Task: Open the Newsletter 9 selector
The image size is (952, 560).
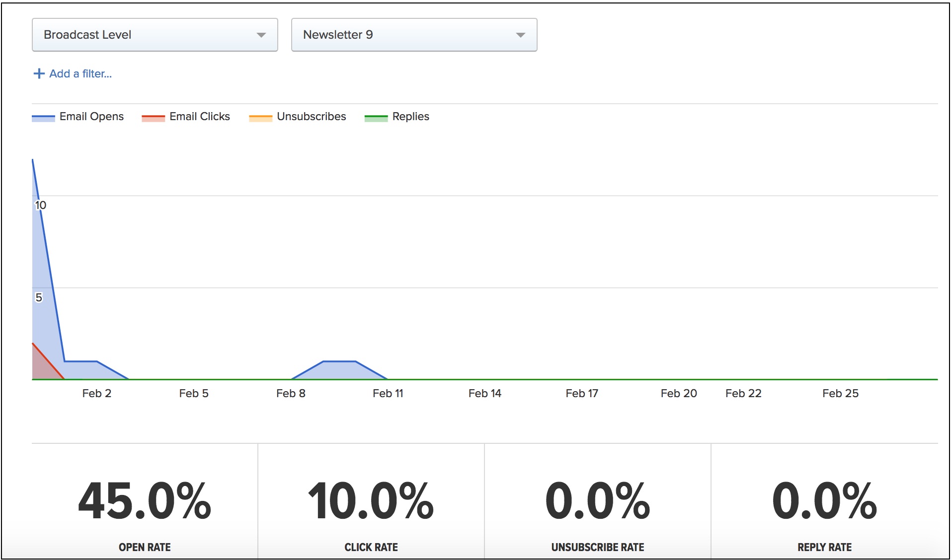Action: [x=414, y=35]
